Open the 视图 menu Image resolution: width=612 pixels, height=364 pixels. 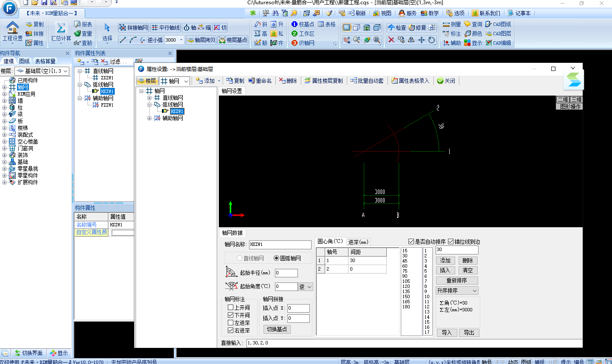click(x=382, y=13)
